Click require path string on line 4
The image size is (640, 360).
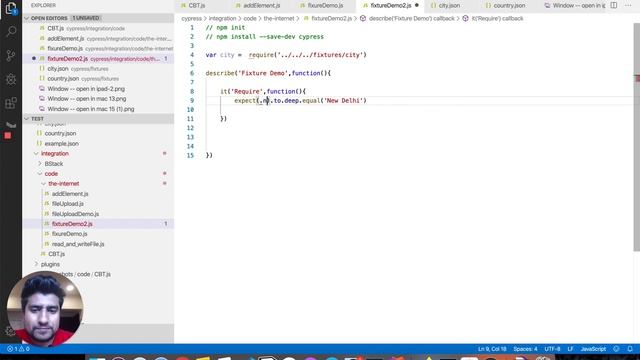point(320,55)
